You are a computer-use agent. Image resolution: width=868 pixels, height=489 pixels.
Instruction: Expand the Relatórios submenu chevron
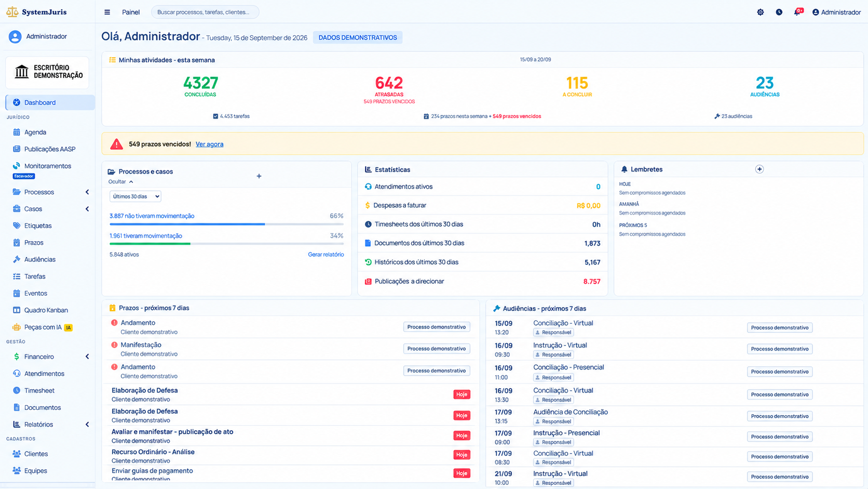coord(87,425)
